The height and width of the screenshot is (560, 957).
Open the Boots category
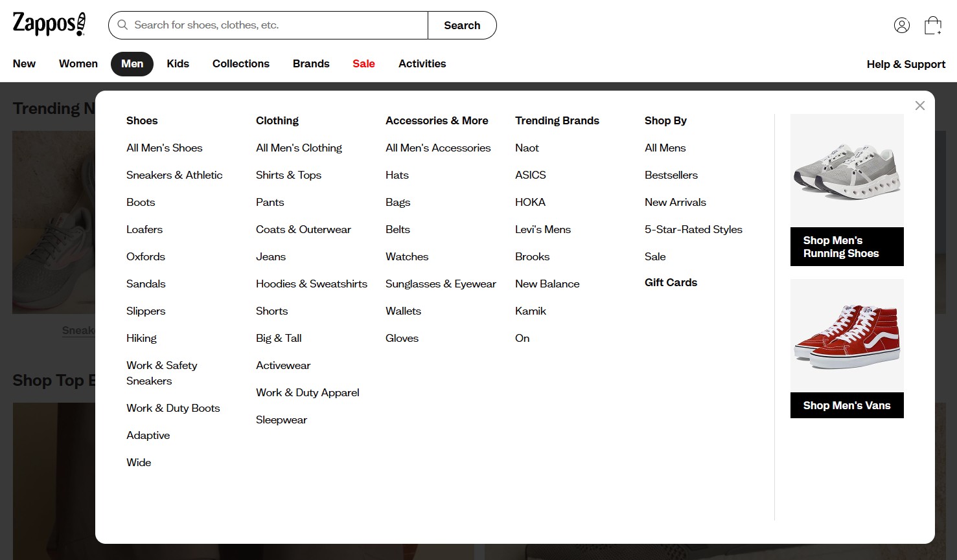click(x=141, y=202)
